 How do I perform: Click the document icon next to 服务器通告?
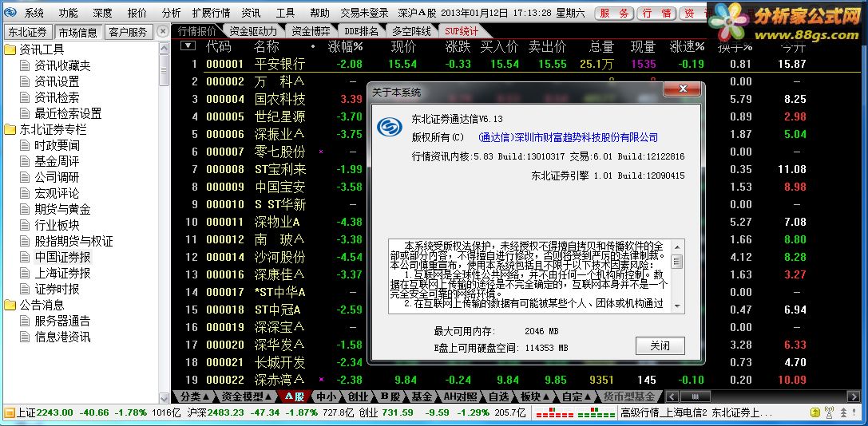click(x=25, y=321)
